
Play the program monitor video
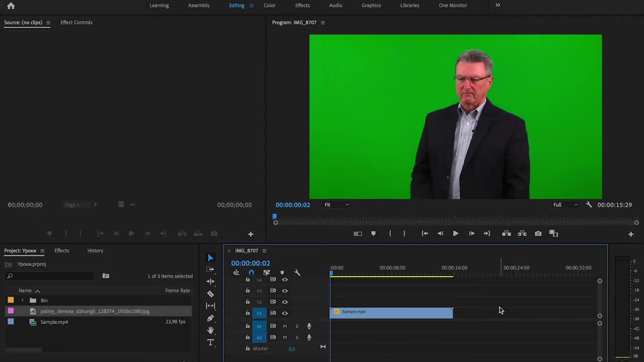pyautogui.click(x=455, y=233)
